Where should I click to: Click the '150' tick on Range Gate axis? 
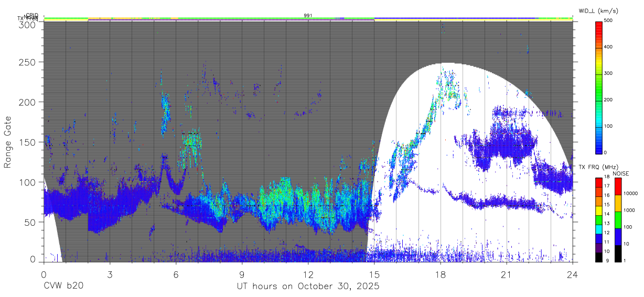28,142
